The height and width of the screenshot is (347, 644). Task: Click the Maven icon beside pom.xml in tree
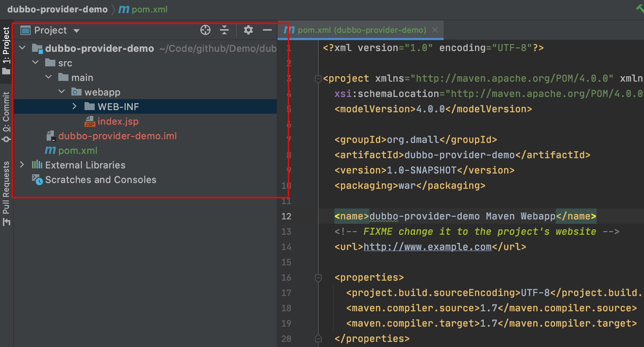50,150
